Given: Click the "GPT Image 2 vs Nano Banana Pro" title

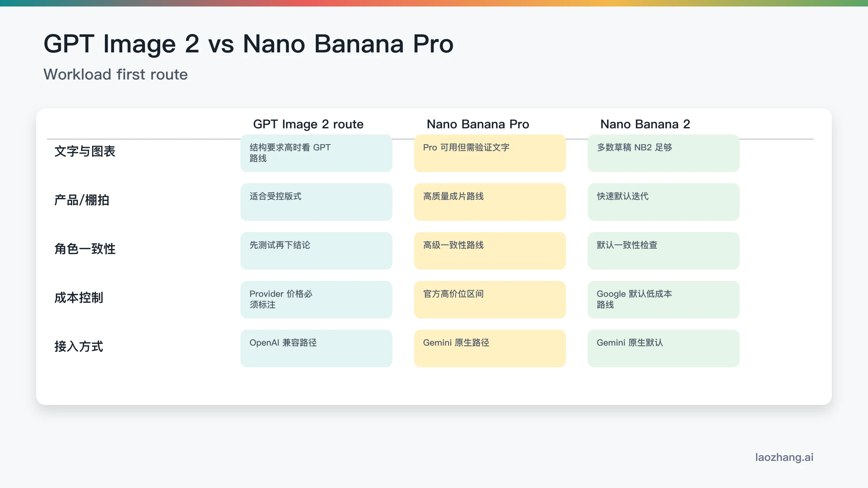Looking at the screenshot, I should click(248, 44).
